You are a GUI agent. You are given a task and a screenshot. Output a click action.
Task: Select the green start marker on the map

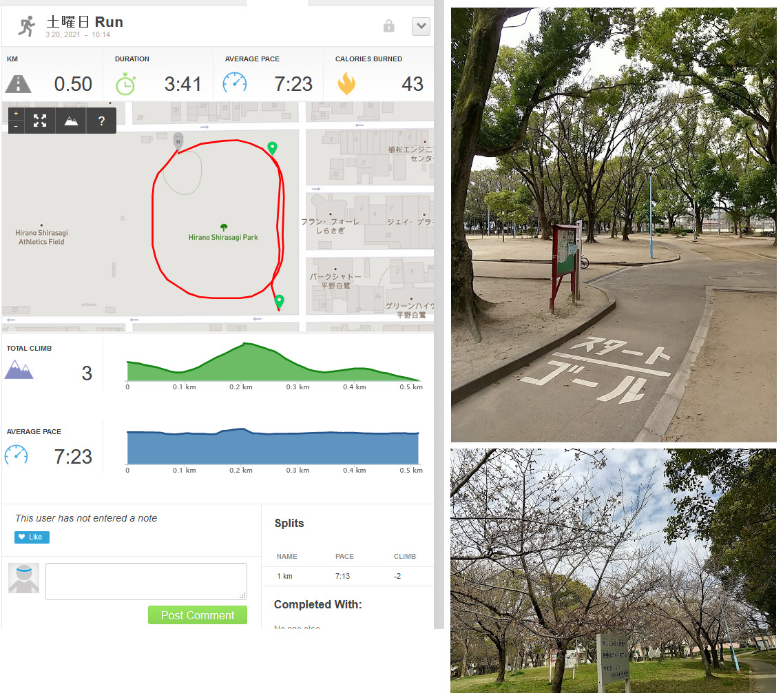(272, 148)
